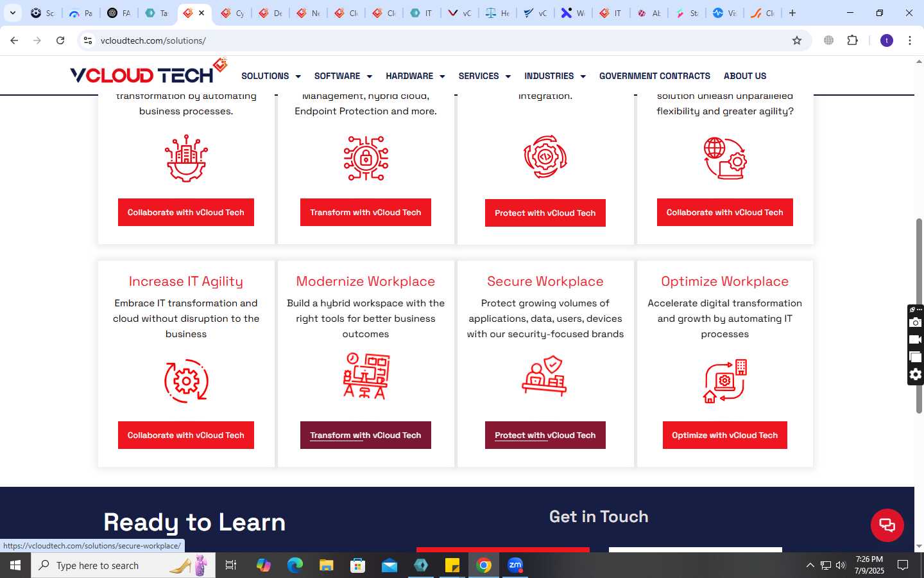Click the globe-and-laptop icon in the top-right card

pos(725,158)
